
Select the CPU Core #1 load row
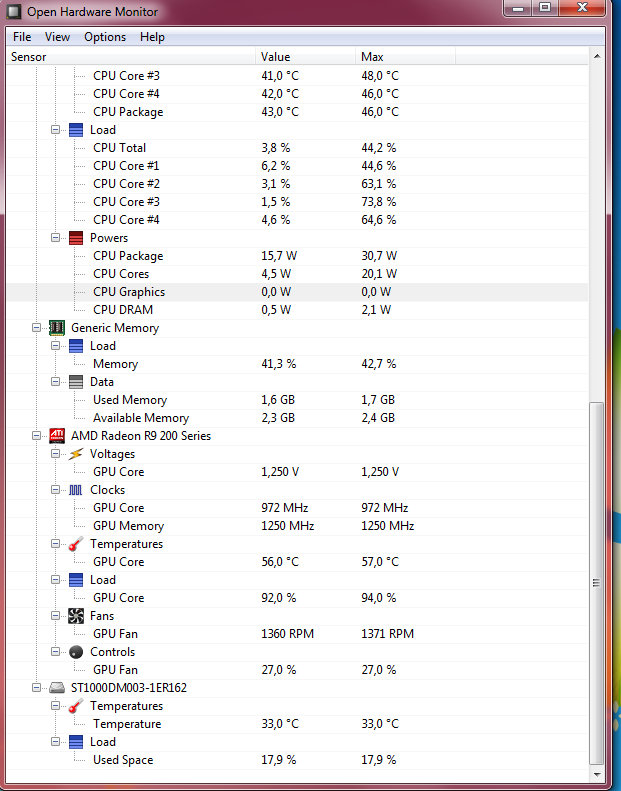click(x=297, y=166)
